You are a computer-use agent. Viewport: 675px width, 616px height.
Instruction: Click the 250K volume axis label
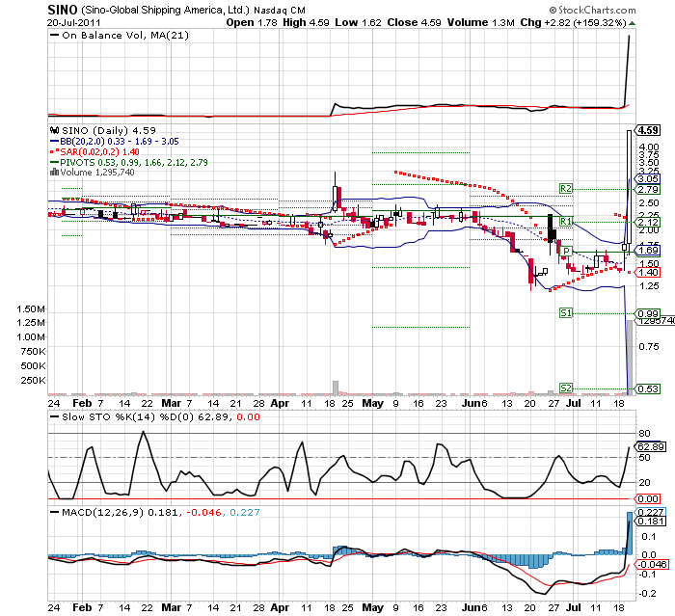tap(33, 380)
